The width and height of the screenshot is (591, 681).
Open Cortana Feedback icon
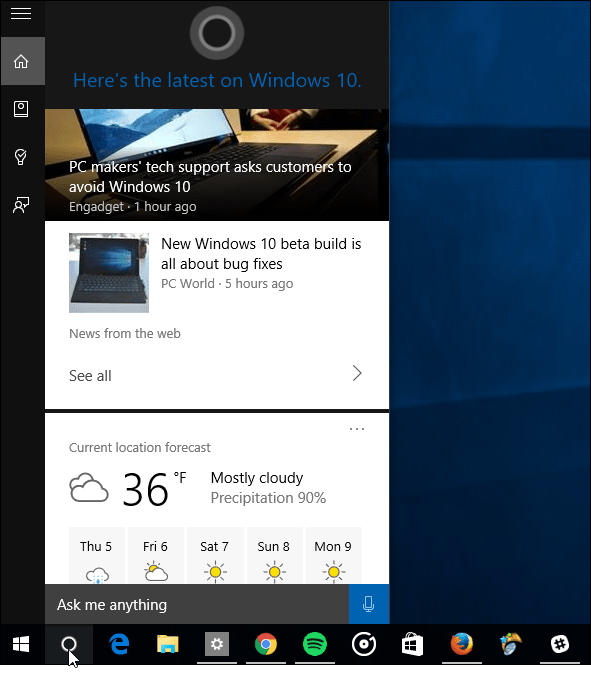[x=21, y=205]
